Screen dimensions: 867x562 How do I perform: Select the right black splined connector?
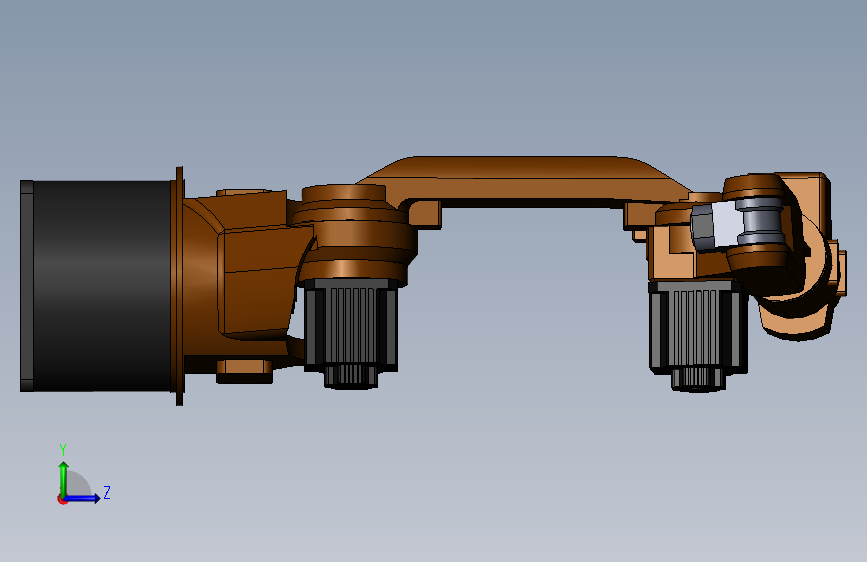[698, 335]
